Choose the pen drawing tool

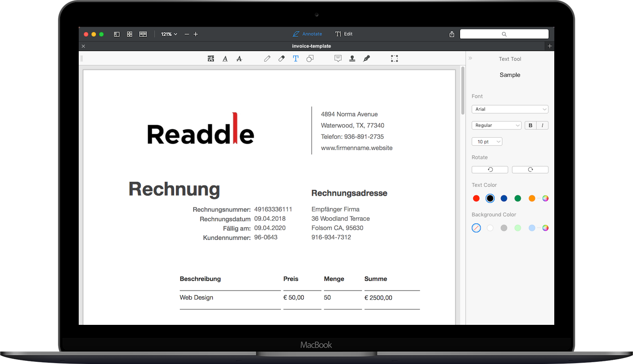click(x=267, y=58)
